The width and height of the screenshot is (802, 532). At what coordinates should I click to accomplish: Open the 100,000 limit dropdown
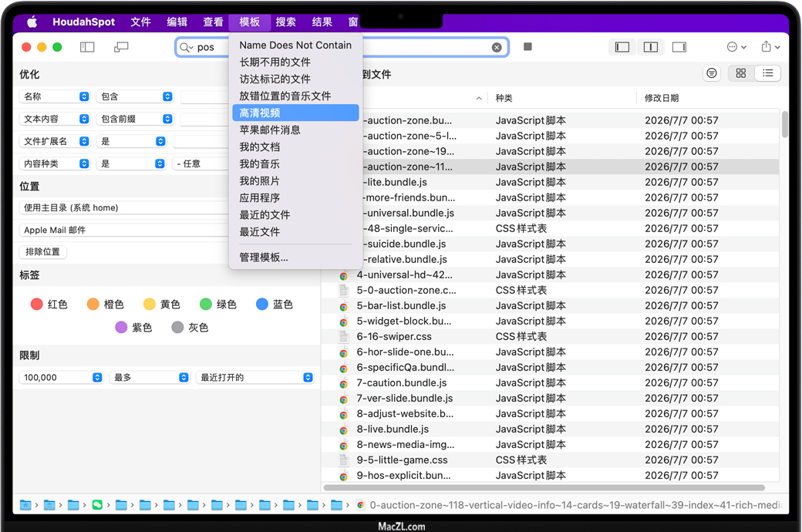click(61, 377)
